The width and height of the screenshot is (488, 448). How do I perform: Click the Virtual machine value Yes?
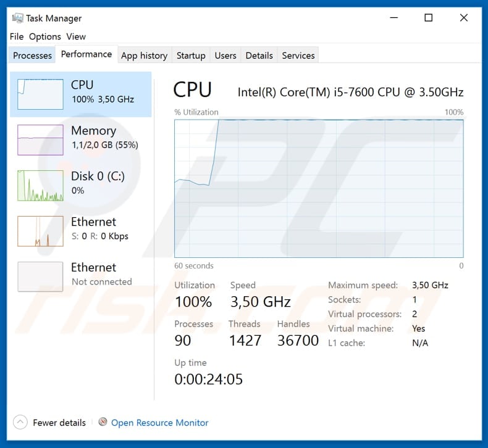(x=419, y=328)
